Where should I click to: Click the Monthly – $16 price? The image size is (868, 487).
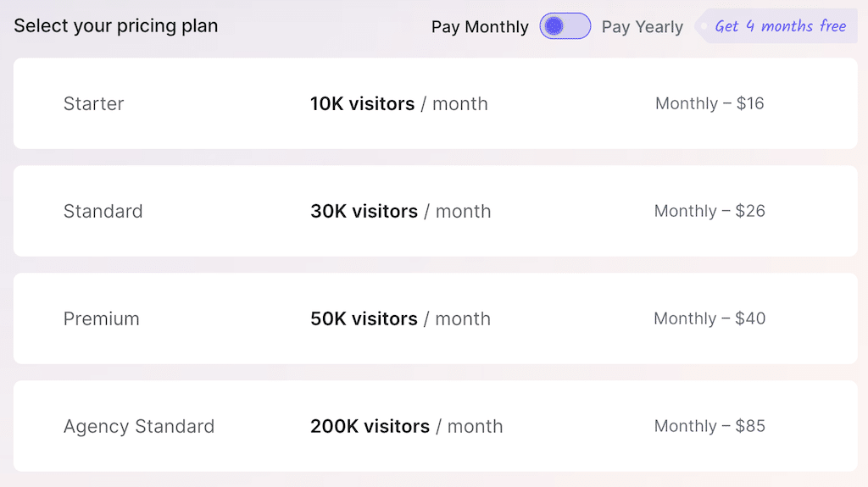pos(709,104)
